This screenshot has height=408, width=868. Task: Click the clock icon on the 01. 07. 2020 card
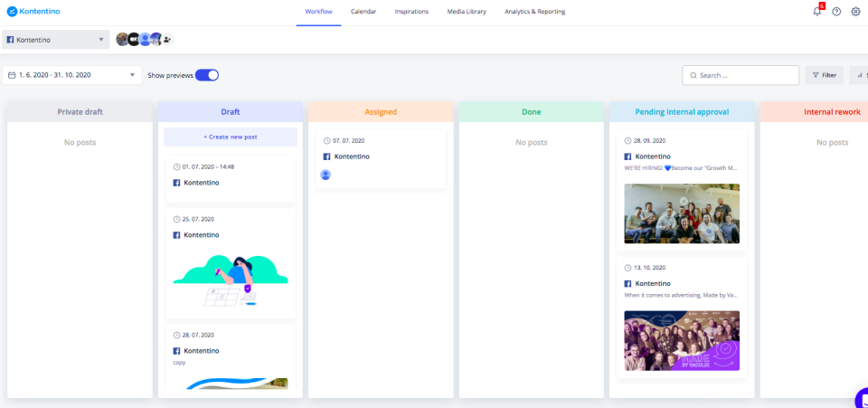(x=176, y=166)
